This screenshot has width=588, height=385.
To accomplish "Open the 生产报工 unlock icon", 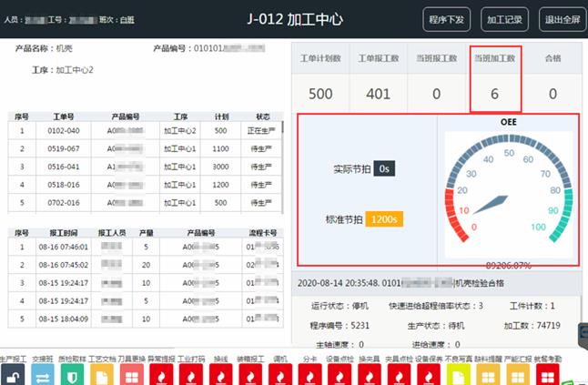I will tap(13, 375).
